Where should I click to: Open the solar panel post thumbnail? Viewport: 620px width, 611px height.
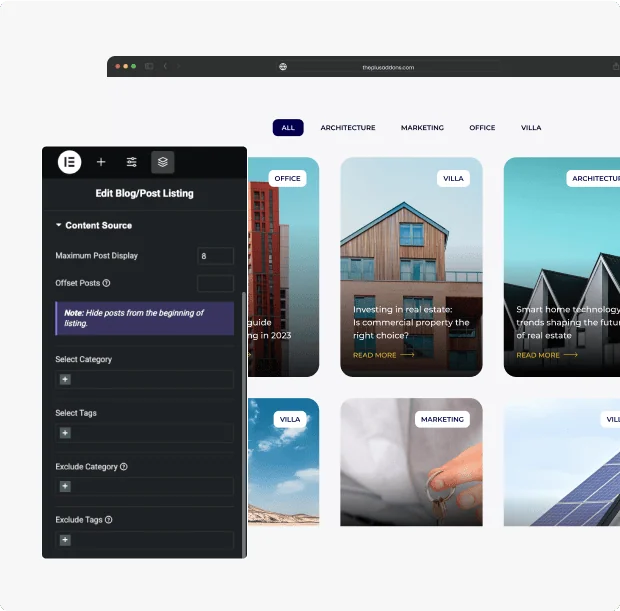click(x=562, y=462)
